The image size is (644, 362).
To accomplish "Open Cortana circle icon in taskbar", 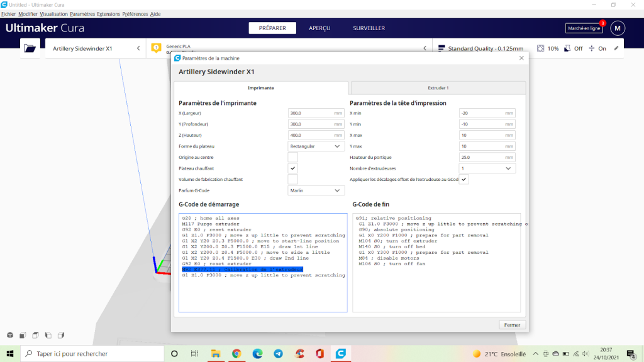I will pyautogui.click(x=174, y=353).
